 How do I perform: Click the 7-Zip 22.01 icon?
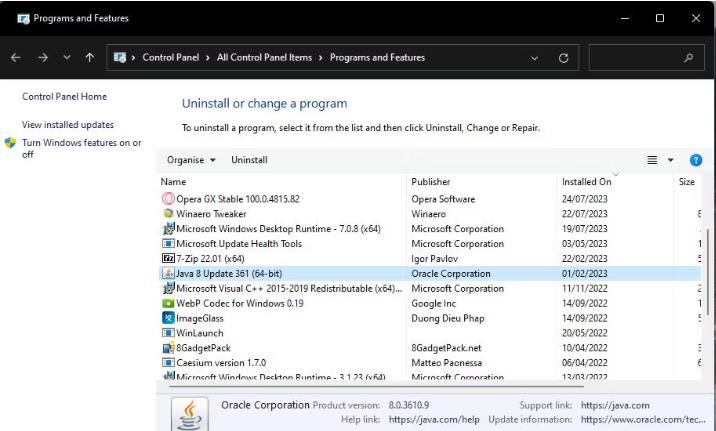(x=168, y=258)
